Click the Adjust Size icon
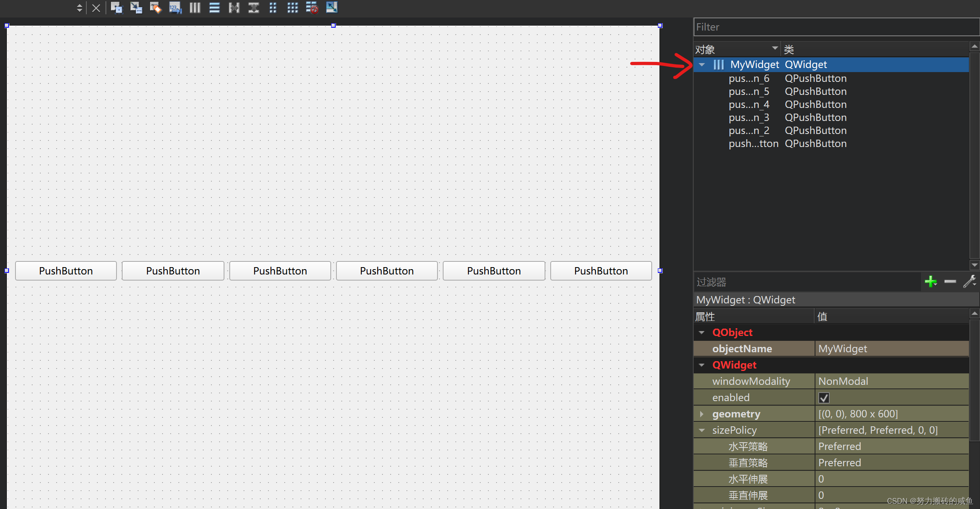Screen dimensions: 980x509 [332, 8]
